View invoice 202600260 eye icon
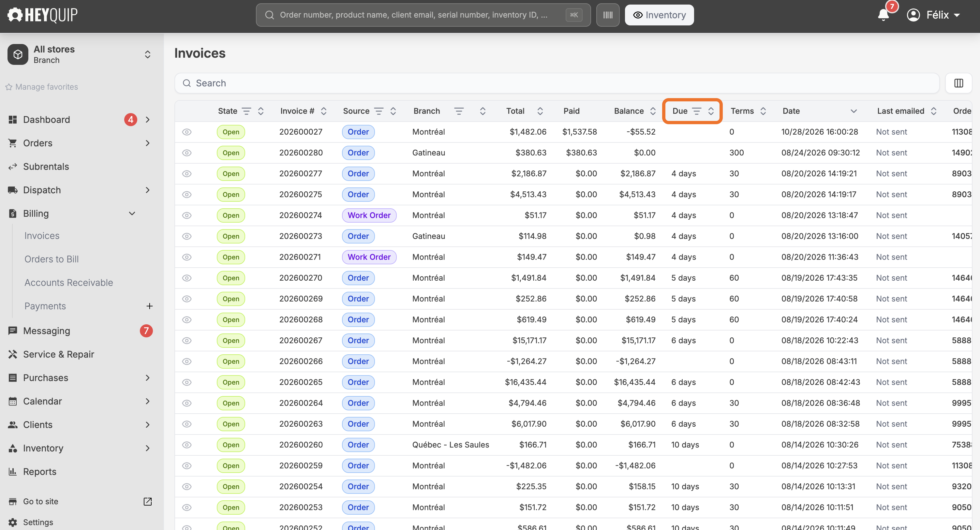 [x=186, y=445]
